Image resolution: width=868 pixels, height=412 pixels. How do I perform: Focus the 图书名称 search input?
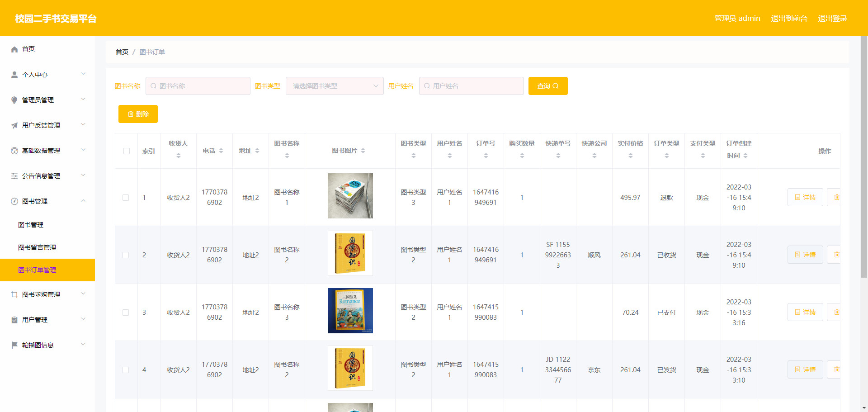[198, 86]
